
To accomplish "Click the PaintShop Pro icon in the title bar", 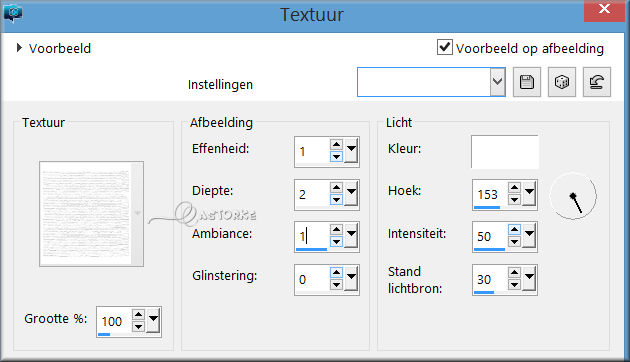I will coord(13,14).
